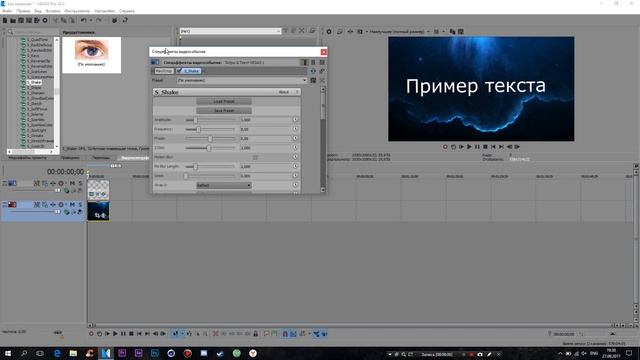Open Файл menu

(x=7, y=11)
